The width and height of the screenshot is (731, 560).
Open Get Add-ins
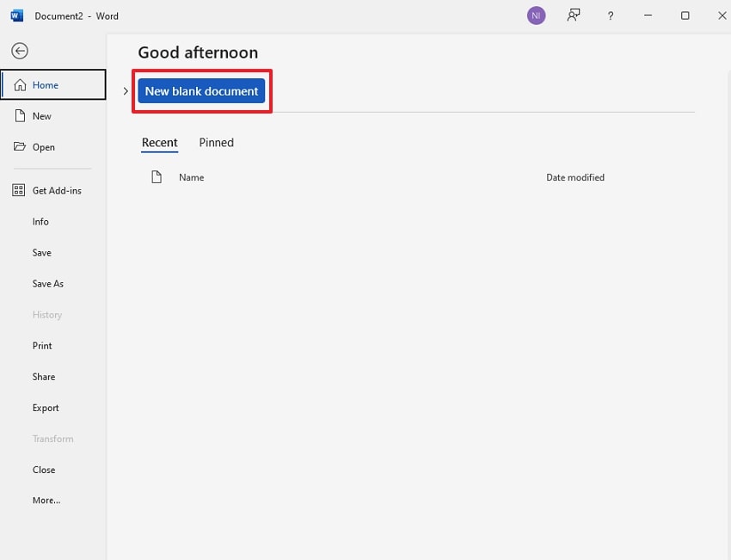pos(53,190)
